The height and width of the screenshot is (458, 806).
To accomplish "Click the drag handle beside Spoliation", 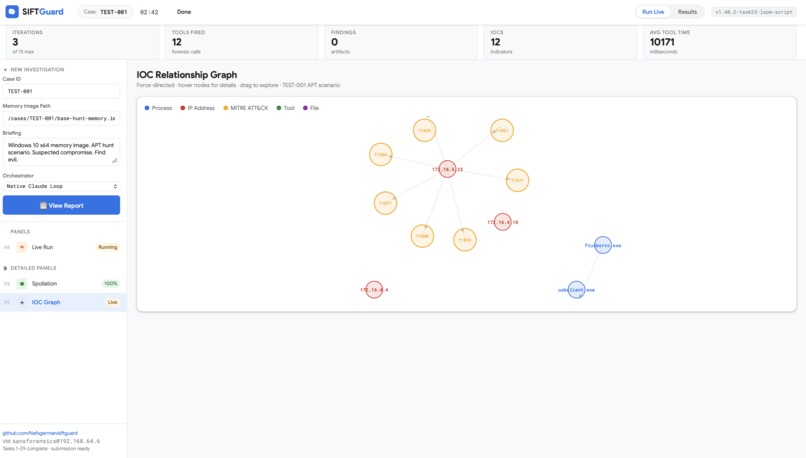I will (7, 284).
